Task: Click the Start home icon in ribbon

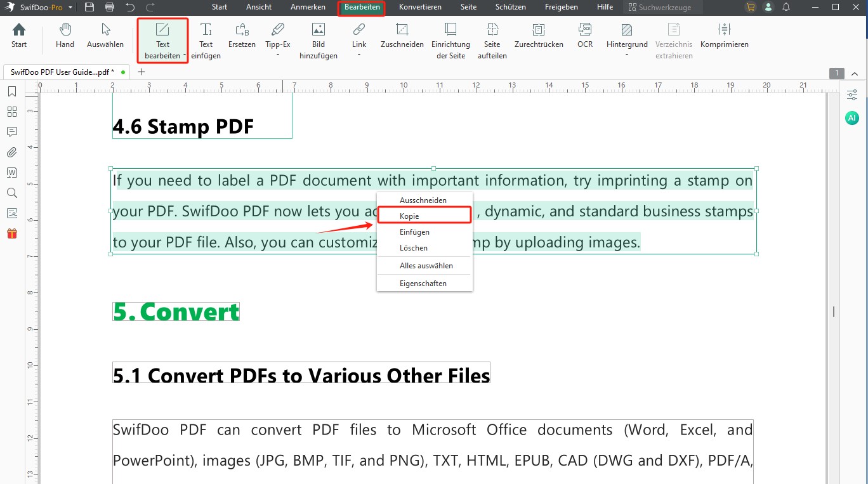Action: pyautogui.click(x=19, y=36)
